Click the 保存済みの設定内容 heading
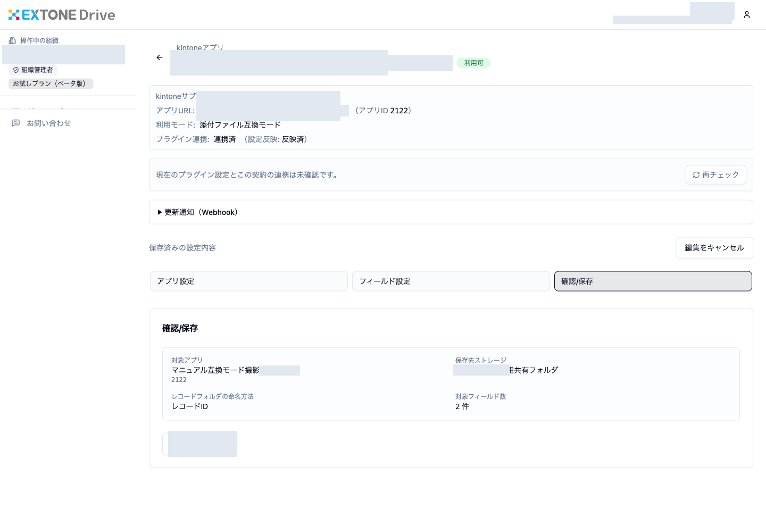 182,248
